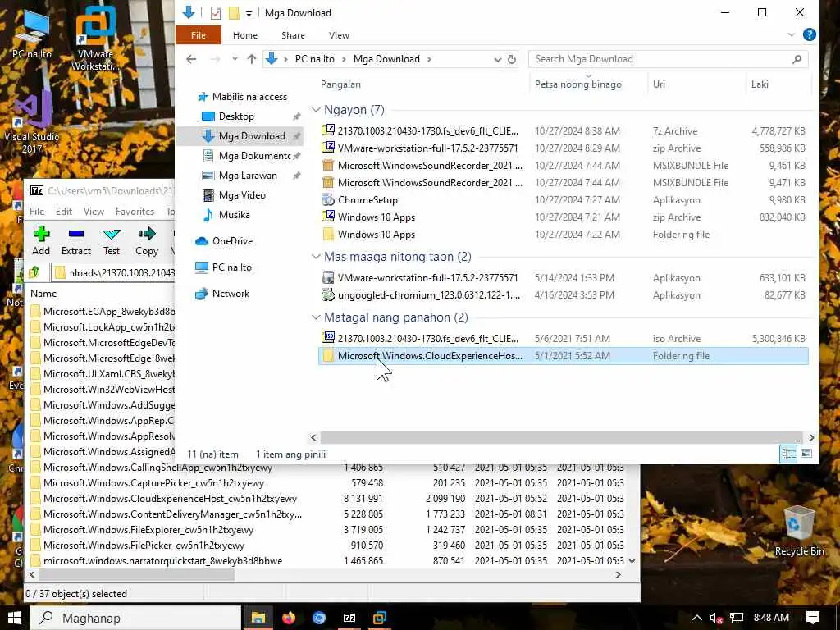Open Firefox from the taskbar

pyautogui.click(x=289, y=618)
